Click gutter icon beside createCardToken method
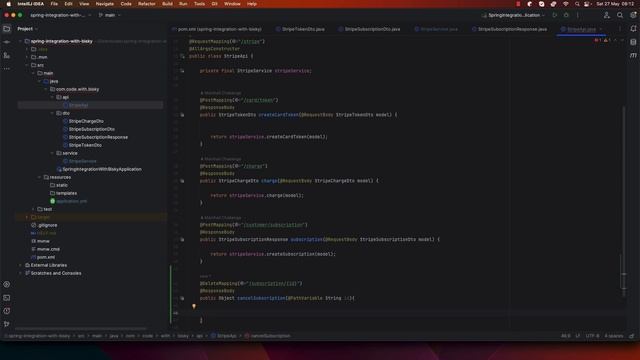Image resolution: width=640 pixels, height=360 pixels. tap(182, 115)
